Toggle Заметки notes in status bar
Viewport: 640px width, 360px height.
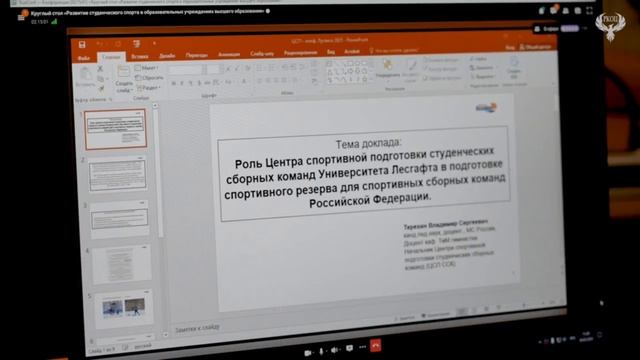[x=404, y=318]
